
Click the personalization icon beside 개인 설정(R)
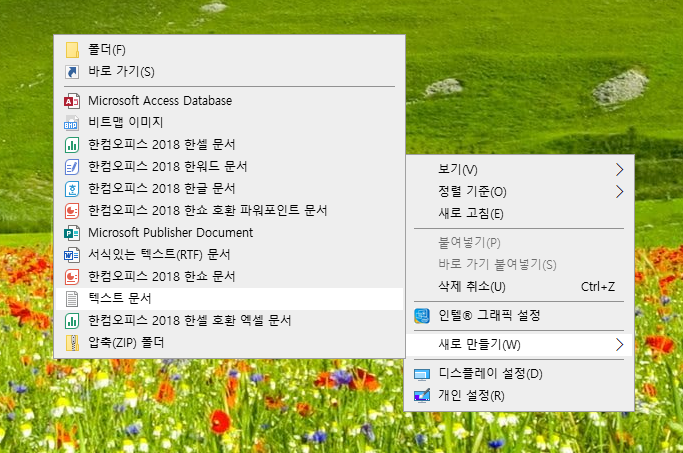[x=422, y=396]
